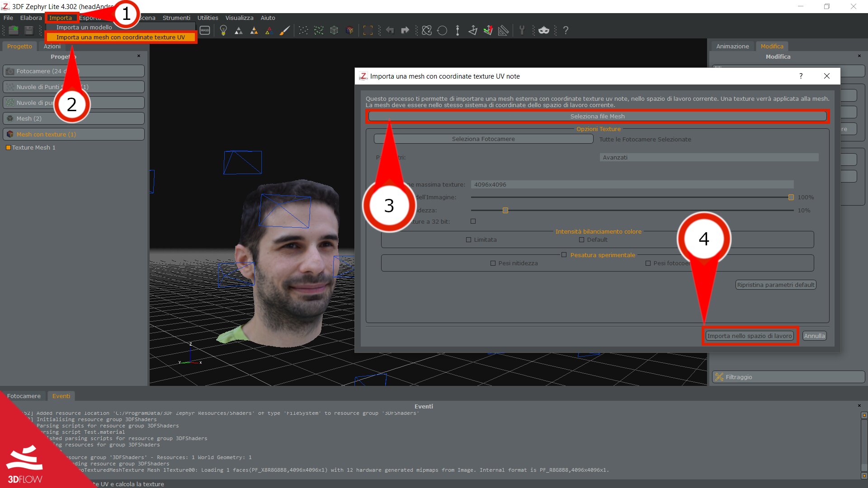Open the Utilities menu
868x488 pixels.
point(208,18)
